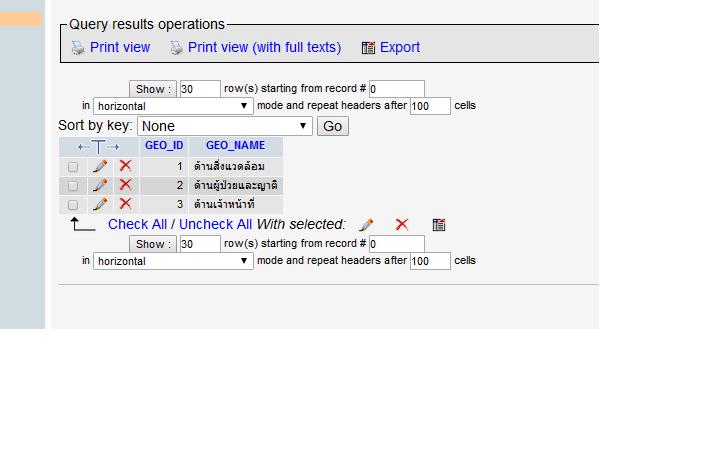Click With selected export icon
This screenshot has width=720, height=450.
pos(439,225)
